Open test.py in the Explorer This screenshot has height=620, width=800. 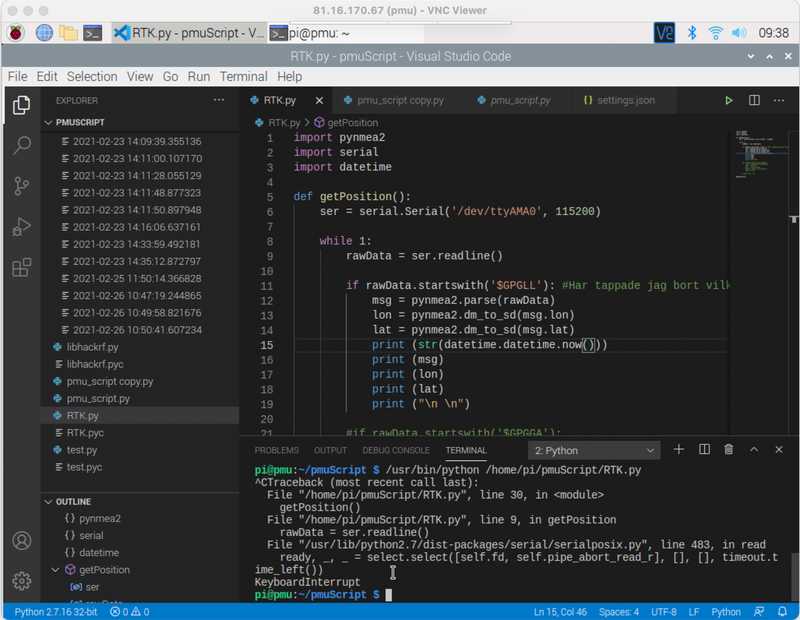pos(82,450)
